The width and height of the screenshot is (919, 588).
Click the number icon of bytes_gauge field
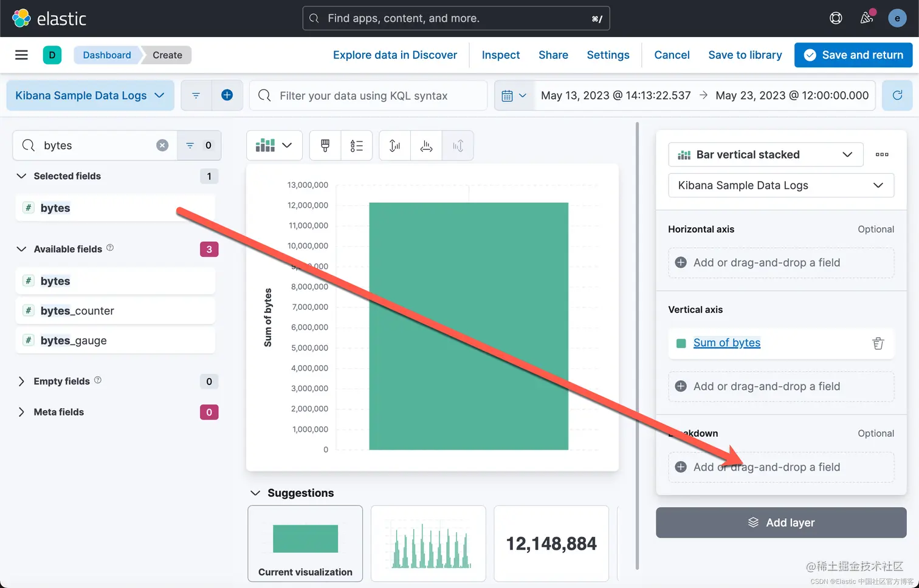click(29, 340)
